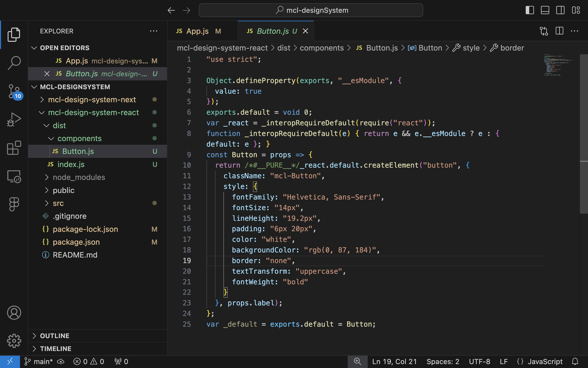Expand the mcl-design-system-next folder

click(92, 100)
